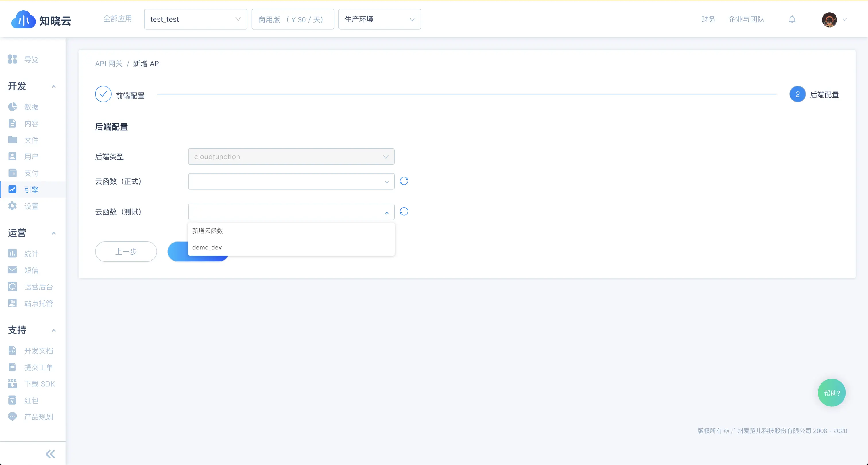Click the notification bell icon
The image size is (868, 465).
click(792, 19)
